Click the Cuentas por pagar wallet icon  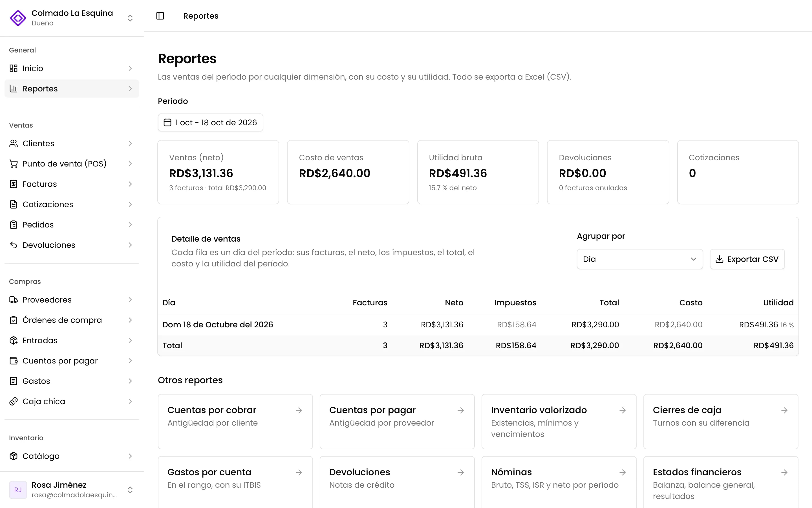tap(14, 361)
